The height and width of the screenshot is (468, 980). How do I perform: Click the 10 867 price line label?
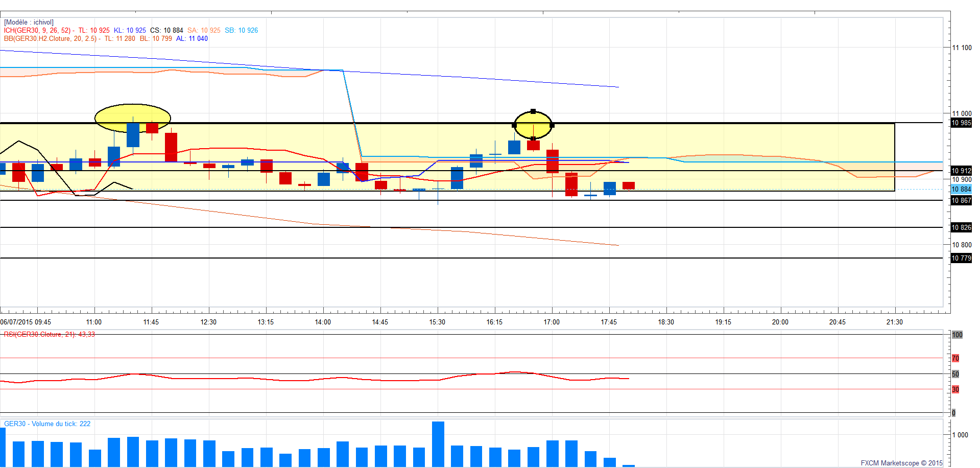(x=961, y=201)
